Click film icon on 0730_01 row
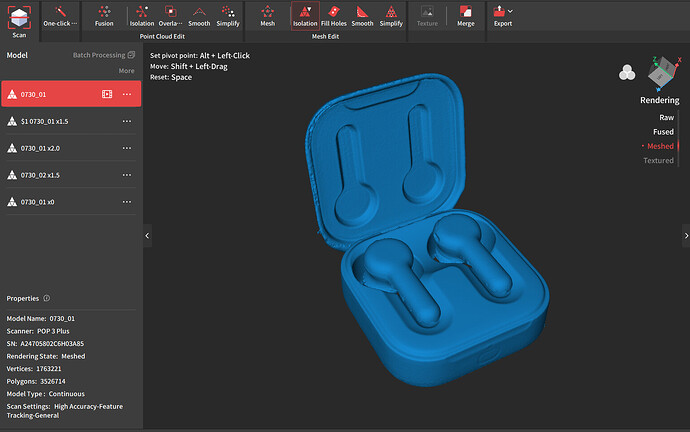This screenshot has height=432, width=690. (107, 94)
